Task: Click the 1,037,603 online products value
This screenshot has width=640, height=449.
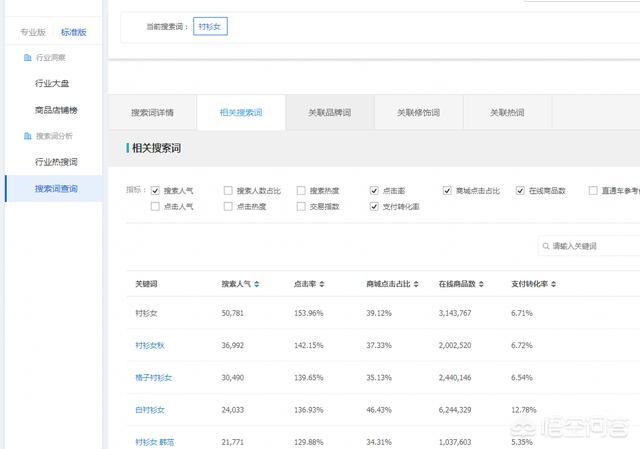Action: click(455, 442)
